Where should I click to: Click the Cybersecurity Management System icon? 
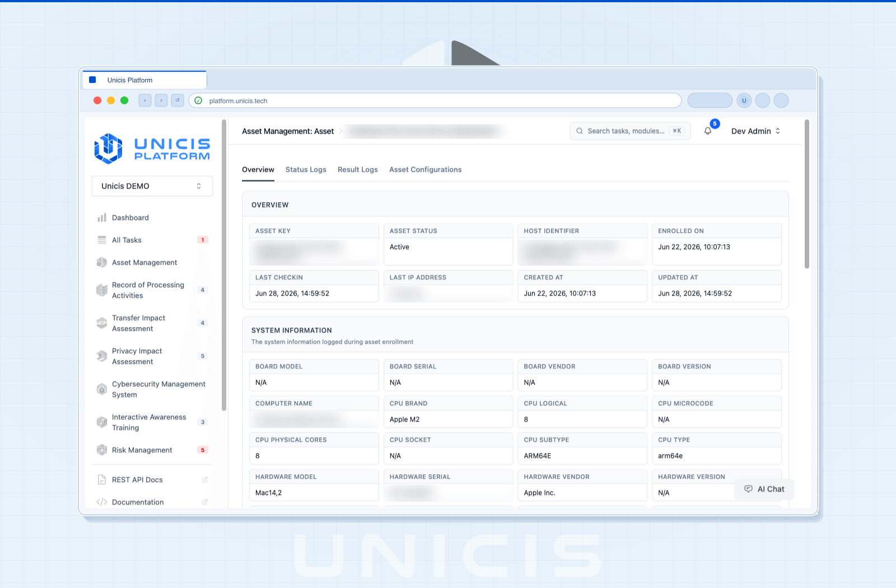(102, 389)
